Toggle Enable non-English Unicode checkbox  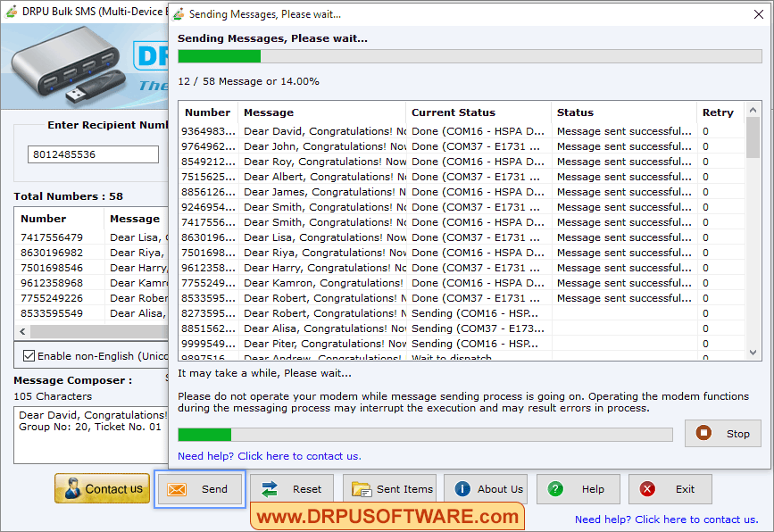[x=29, y=356]
